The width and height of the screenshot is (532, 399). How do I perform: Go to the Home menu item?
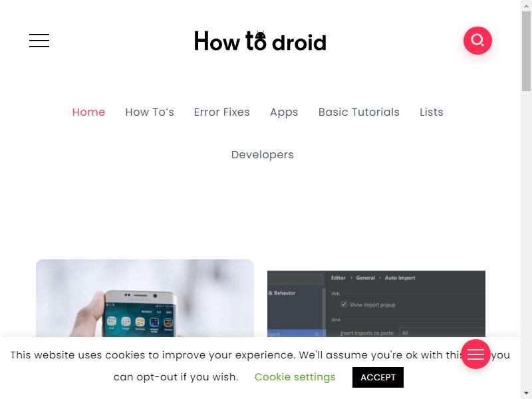coord(88,112)
